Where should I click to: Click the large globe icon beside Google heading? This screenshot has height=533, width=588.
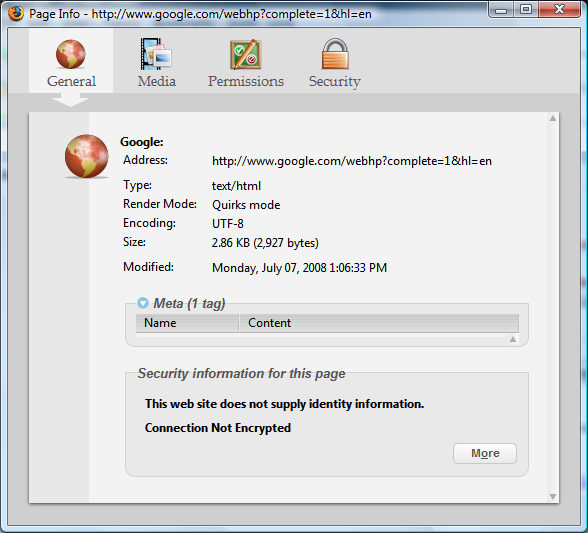pyautogui.click(x=87, y=156)
